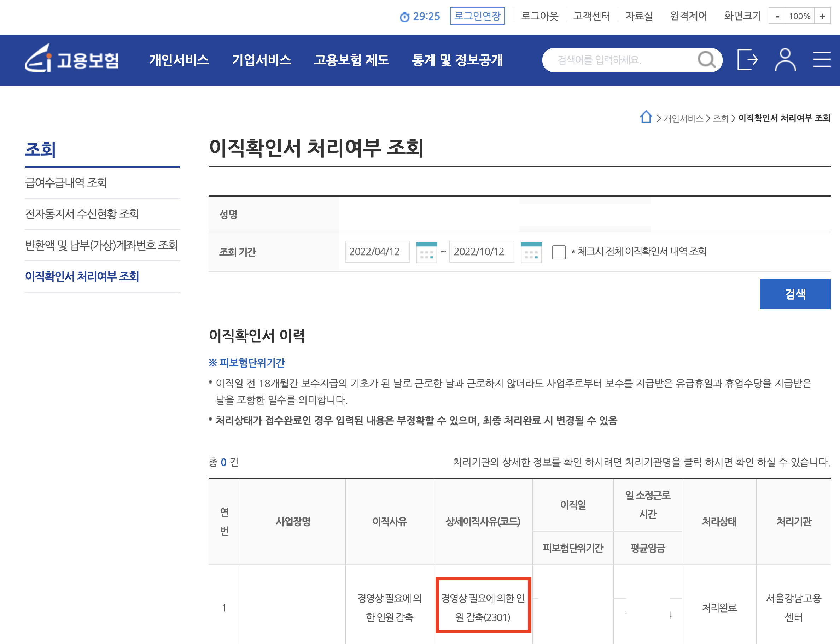Click the 원격제어 link
The height and width of the screenshot is (644, 840).
(688, 16)
